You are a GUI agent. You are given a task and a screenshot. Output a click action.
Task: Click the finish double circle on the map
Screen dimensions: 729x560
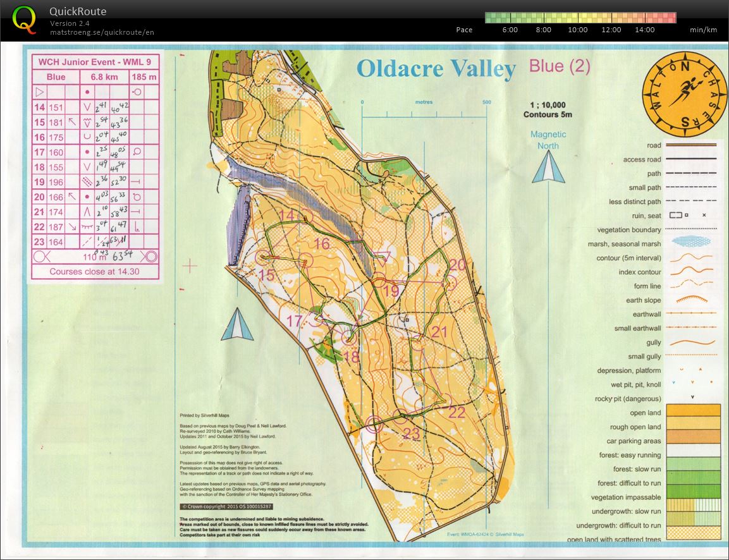tap(374, 424)
